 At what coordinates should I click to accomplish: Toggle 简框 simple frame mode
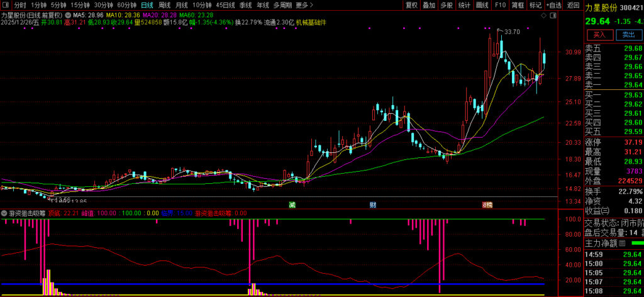(518, 5)
